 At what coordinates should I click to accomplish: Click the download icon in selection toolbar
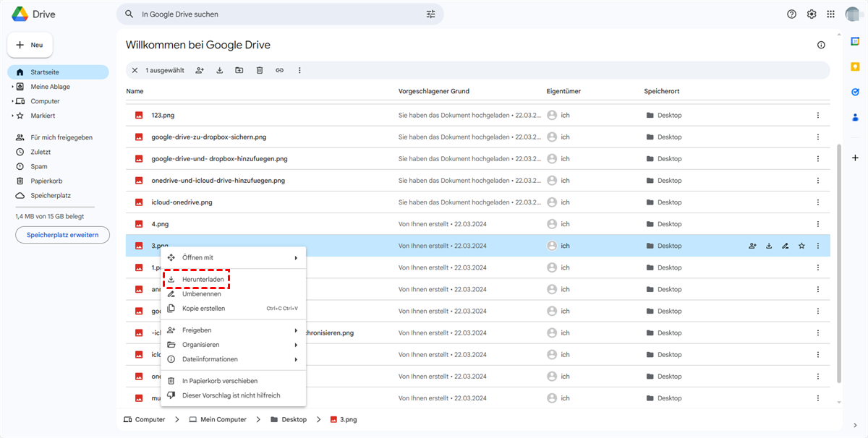coord(219,70)
